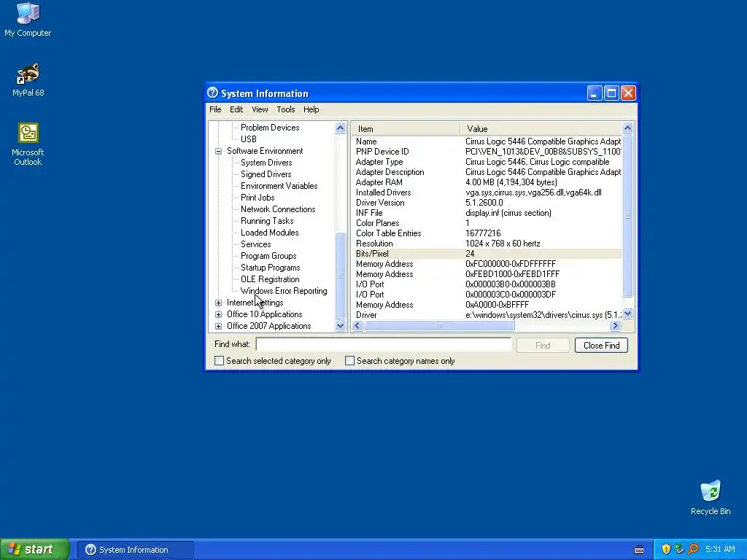Click the Value column header
Screen dimensions: 747x560
click(541, 129)
